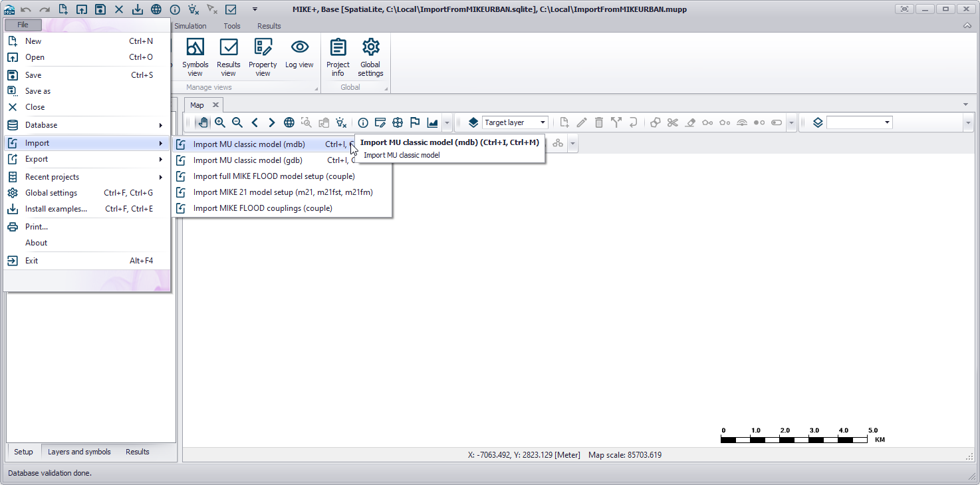Pick Import MIKE 21 model setup entry
This screenshot has height=485, width=980.
pyautogui.click(x=282, y=192)
